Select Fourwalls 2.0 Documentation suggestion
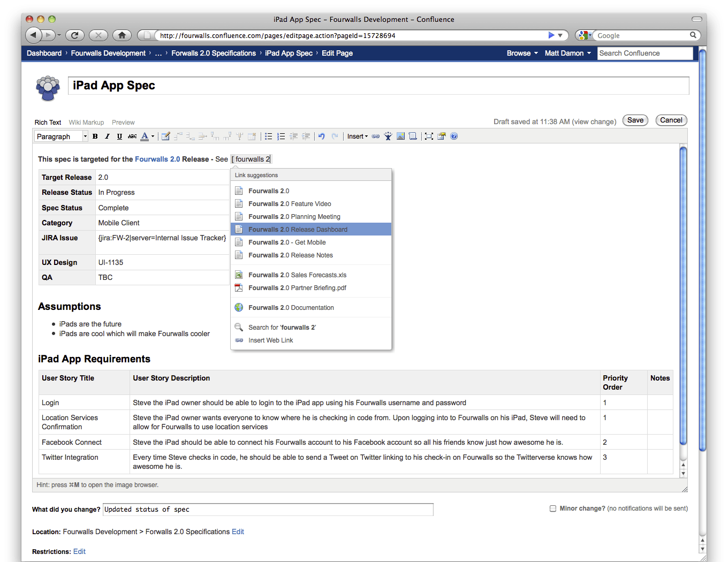 (x=311, y=308)
